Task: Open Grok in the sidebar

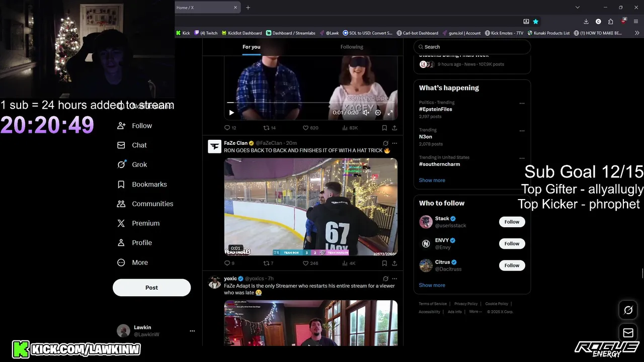Action: click(x=132, y=164)
